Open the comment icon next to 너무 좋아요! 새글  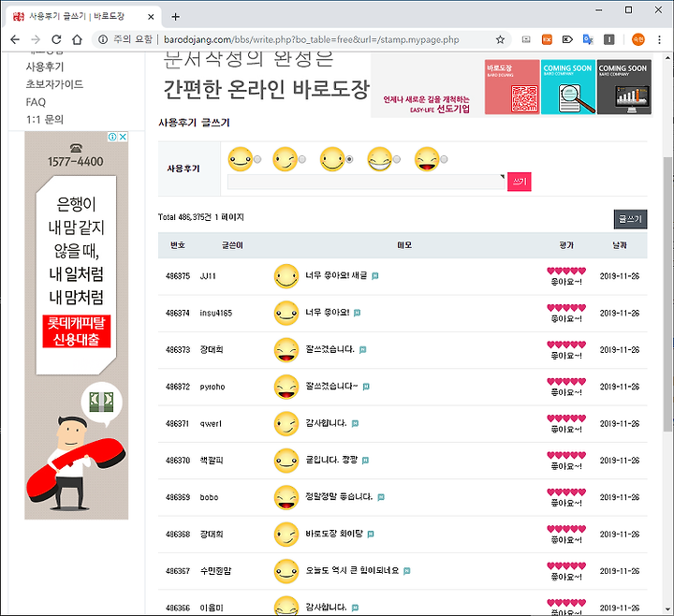374,276
